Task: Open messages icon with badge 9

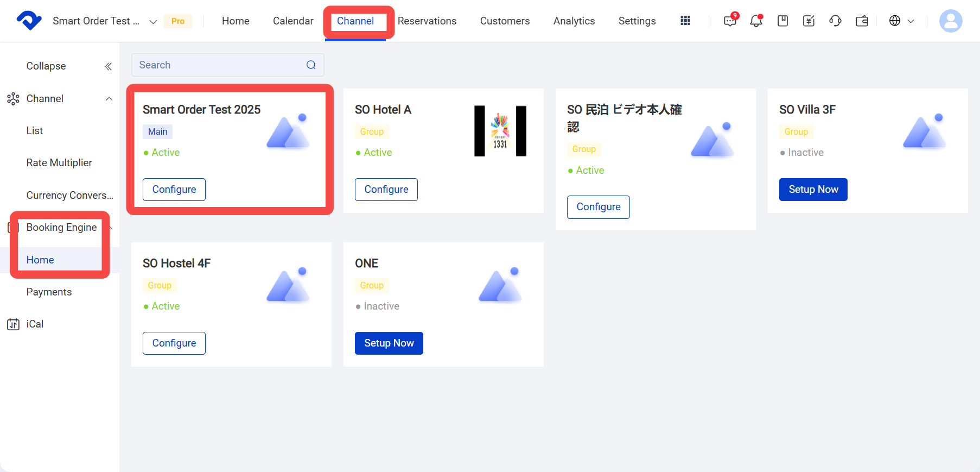Action: click(x=730, y=21)
